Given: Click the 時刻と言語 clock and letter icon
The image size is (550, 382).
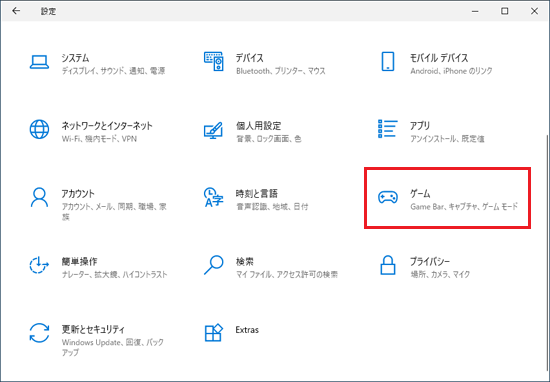Looking at the screenshot, I should click(x=214, y=197).
